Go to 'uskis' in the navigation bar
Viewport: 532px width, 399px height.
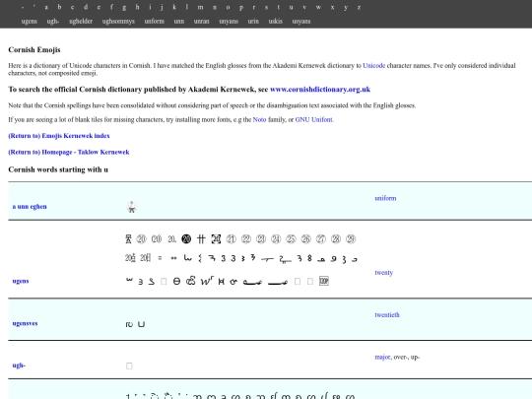click(x=276, y=21)
